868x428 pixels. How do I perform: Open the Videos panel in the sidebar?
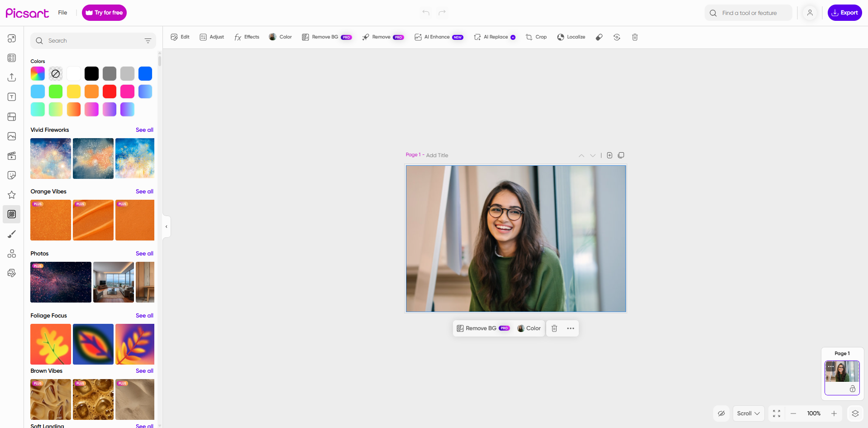11,156
